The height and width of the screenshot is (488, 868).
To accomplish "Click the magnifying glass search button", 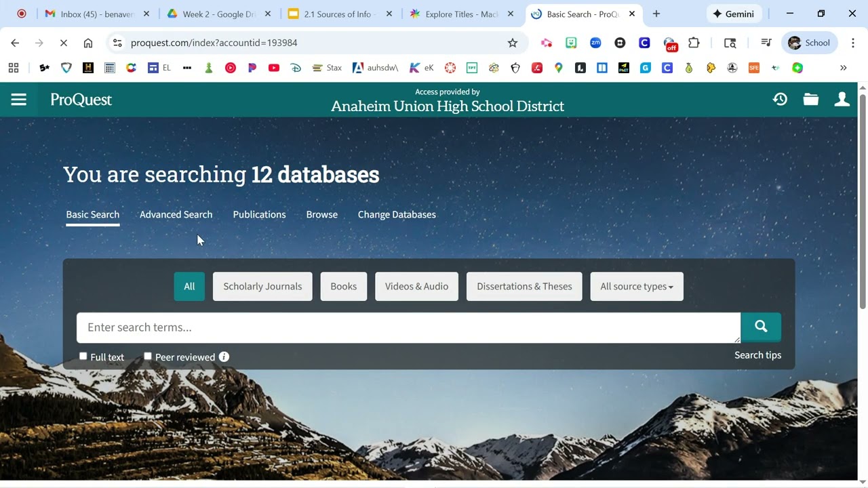I will tap(761, 327).
